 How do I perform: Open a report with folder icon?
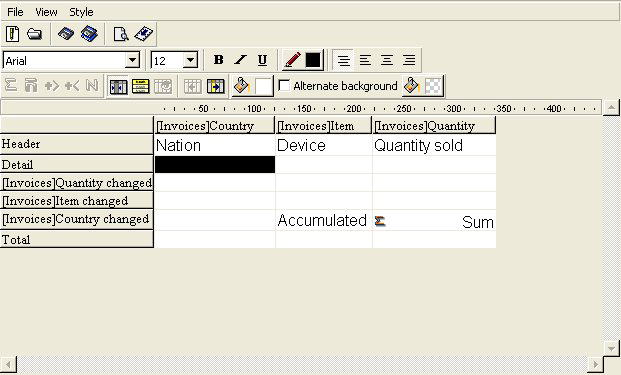pyautogui.click(x=35, y=34)
